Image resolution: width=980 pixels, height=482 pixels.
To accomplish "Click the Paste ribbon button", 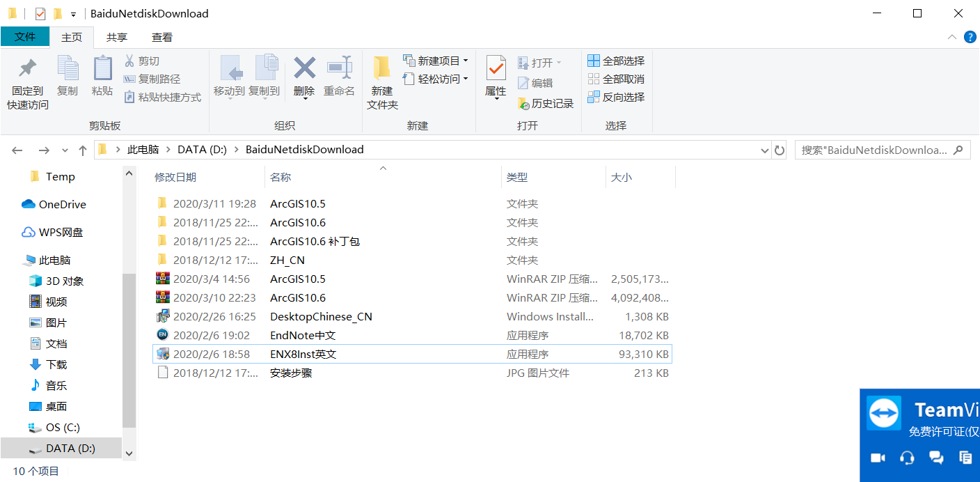I will pos(102,77).
